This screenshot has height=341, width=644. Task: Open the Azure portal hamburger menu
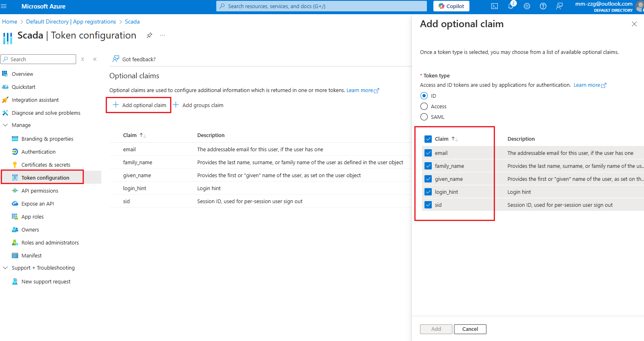(x=4, y=6)
